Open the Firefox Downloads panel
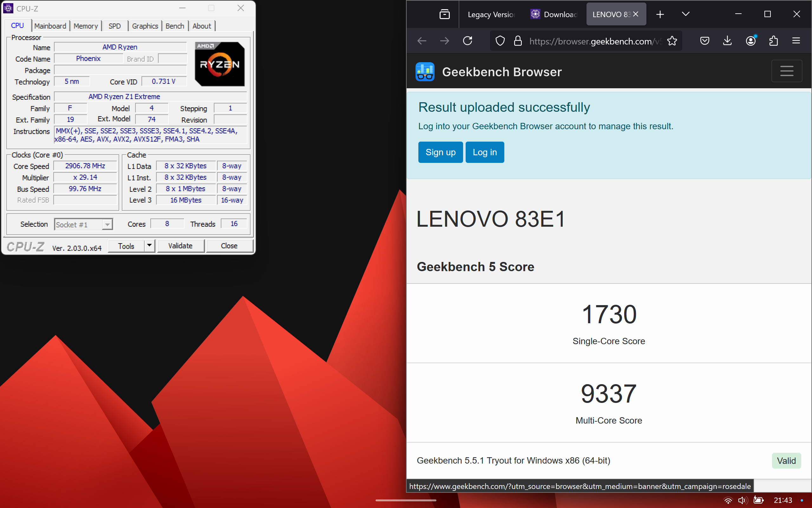Screen dimensions: 812x508 (x=727, y=41)
